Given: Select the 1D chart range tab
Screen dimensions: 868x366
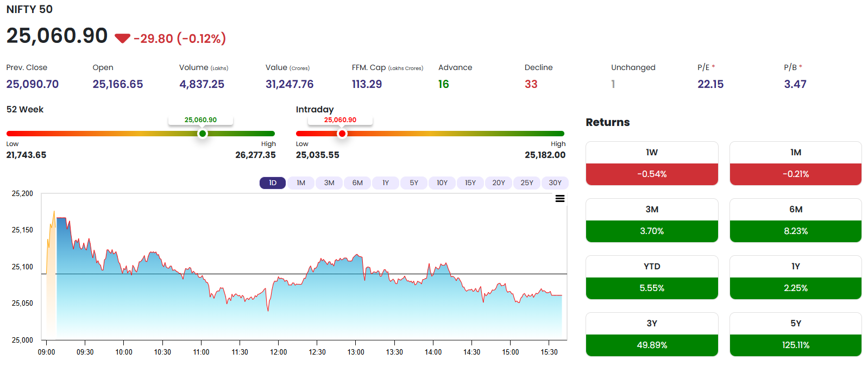Looking at the screenshot, I should [x=273, y=183].
